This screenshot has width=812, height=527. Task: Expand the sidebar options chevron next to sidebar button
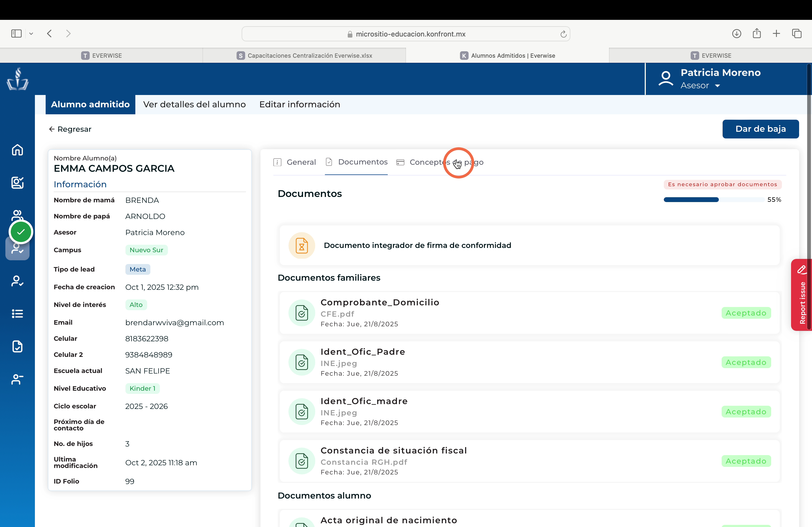31,33
